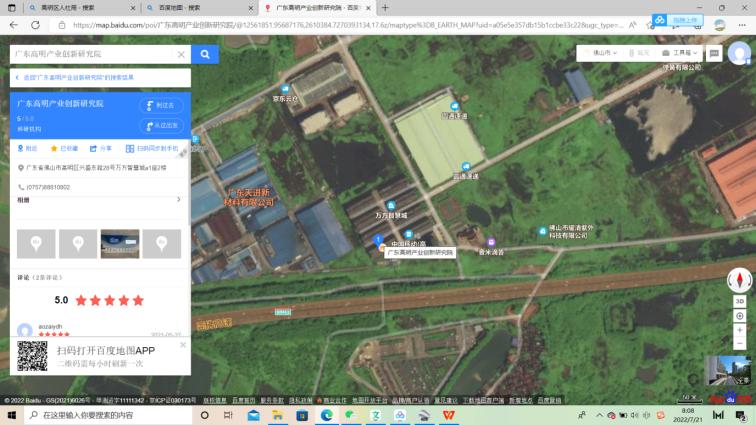Click the '佛山市耀清装饰科技有限公司' map marker
This screenshot has width=756, height=425.
(x=543, y=232)
